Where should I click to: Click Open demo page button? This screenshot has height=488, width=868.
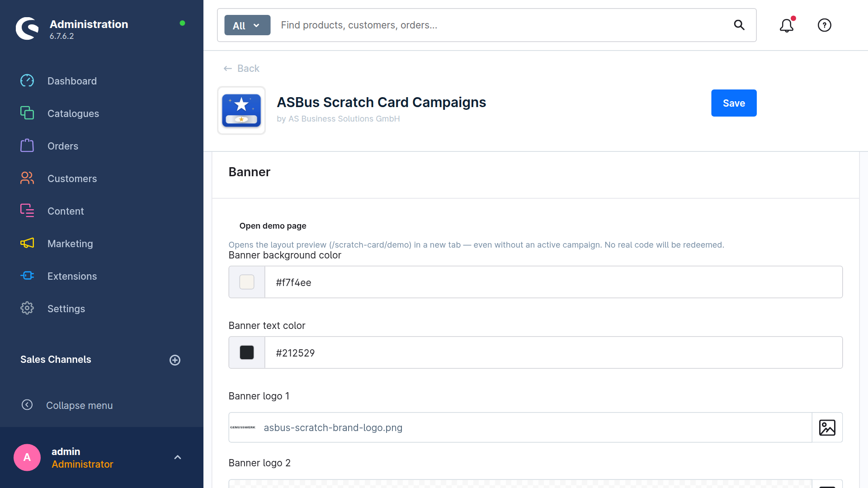pyautogui.click(x=273, y=225)
